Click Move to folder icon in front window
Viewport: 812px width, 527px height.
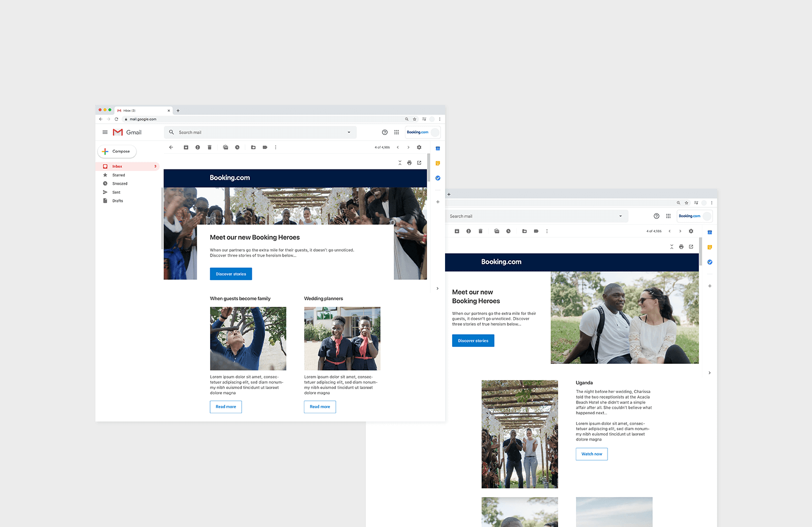253,148
